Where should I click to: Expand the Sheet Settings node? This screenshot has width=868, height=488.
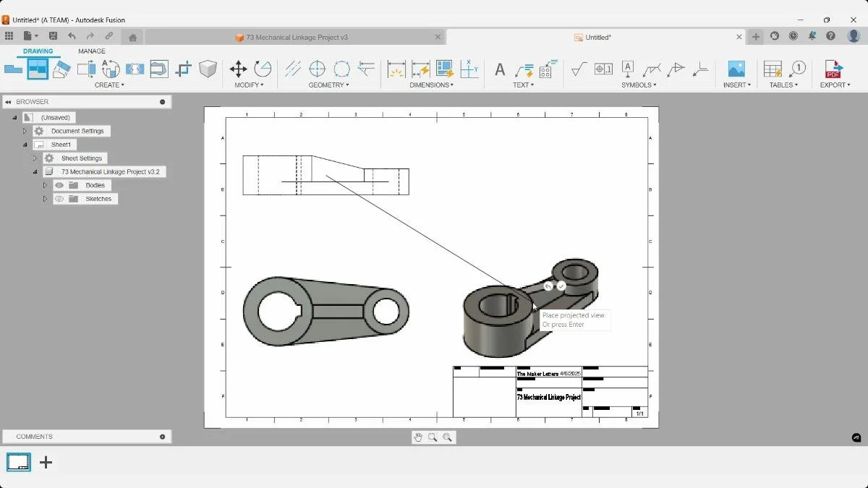(35, 158)
